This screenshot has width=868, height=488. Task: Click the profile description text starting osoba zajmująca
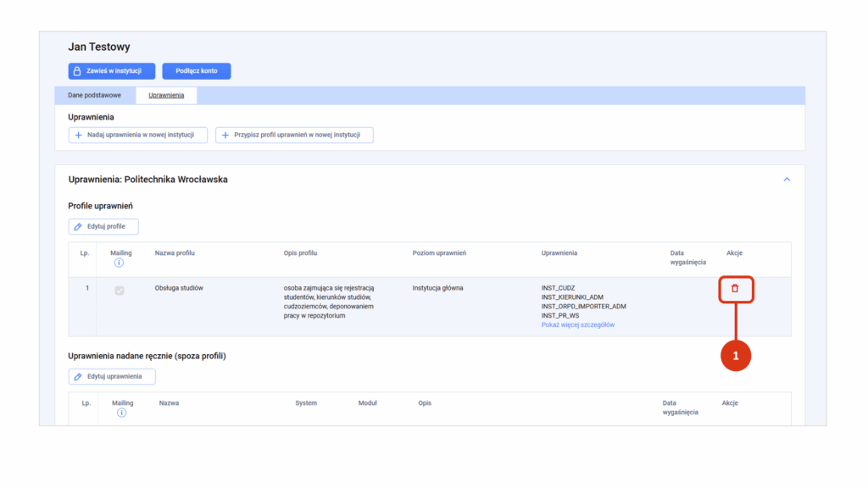point(329,302)
